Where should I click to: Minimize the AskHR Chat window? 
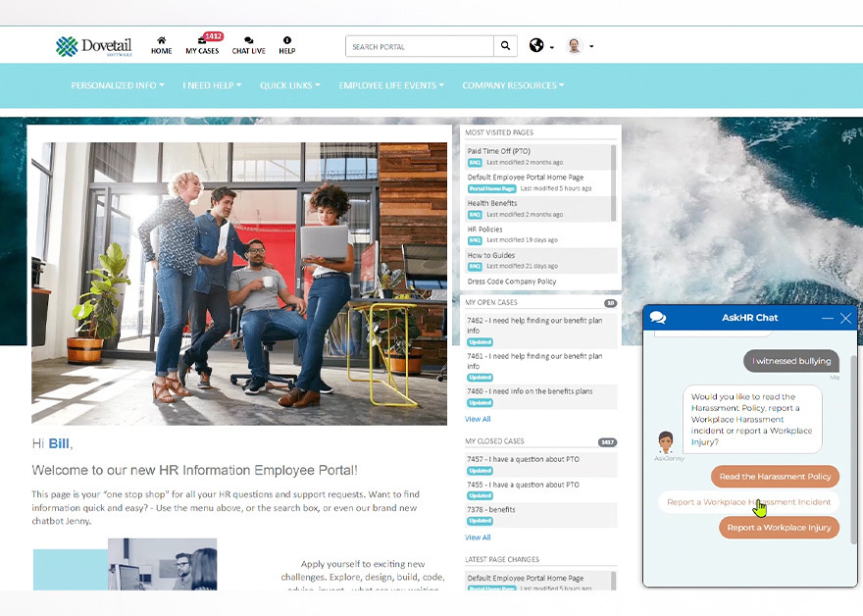click(828, 318)
